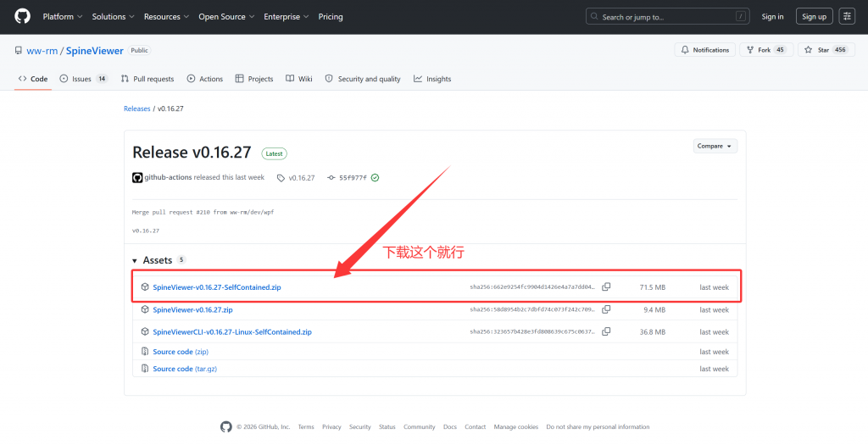Open the Open Source dropdown
868x445 pixels.
226,17
